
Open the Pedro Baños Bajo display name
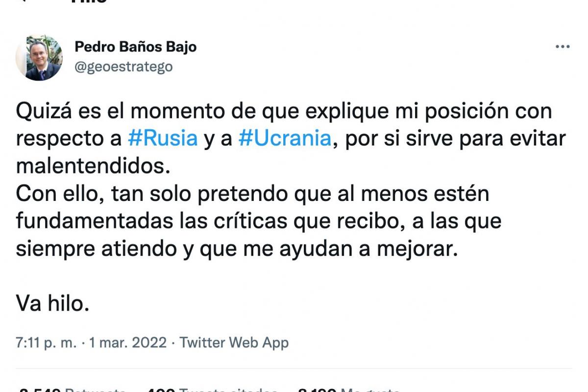click(135, 47)
